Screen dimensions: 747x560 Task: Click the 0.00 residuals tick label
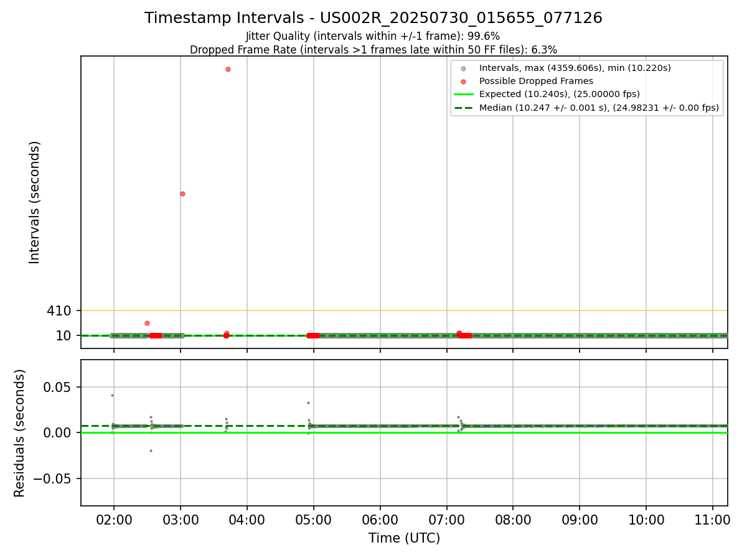click(59, 432)
